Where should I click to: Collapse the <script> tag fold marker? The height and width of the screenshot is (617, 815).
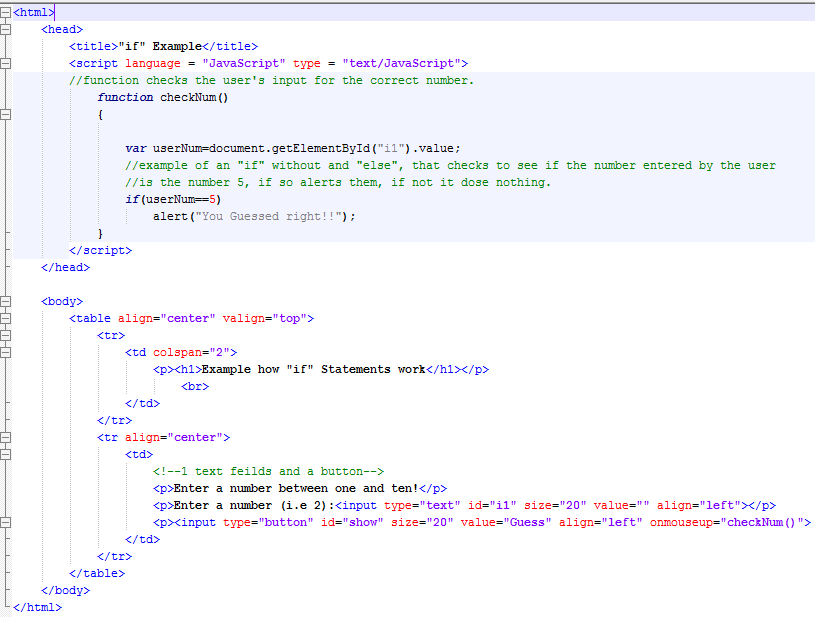tap(5, 63)
